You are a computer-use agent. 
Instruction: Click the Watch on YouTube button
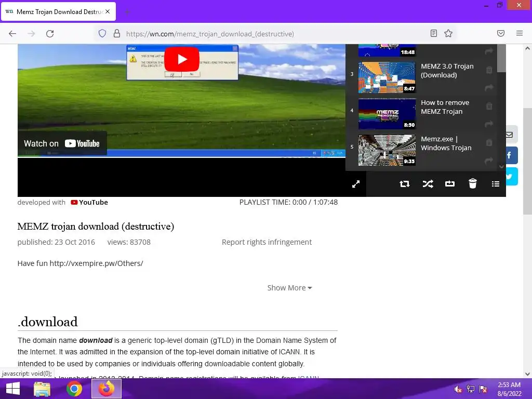62,143
